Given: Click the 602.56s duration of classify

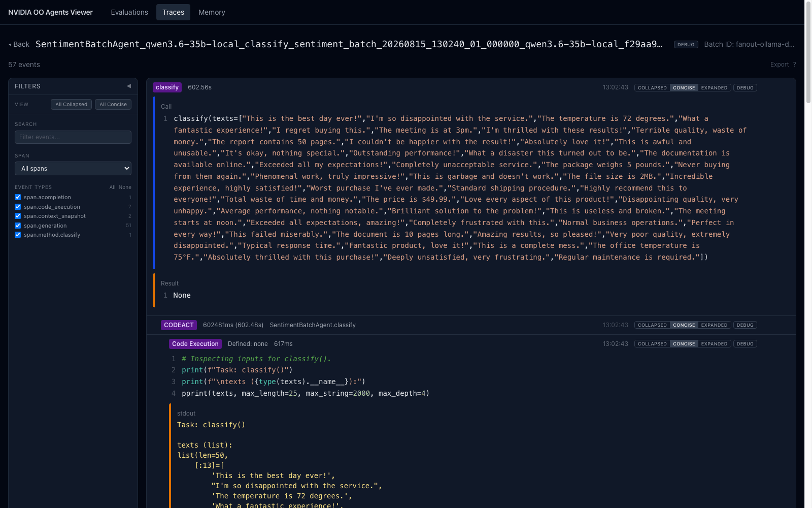Looking at the screenshot, I should tap(199, 87).
